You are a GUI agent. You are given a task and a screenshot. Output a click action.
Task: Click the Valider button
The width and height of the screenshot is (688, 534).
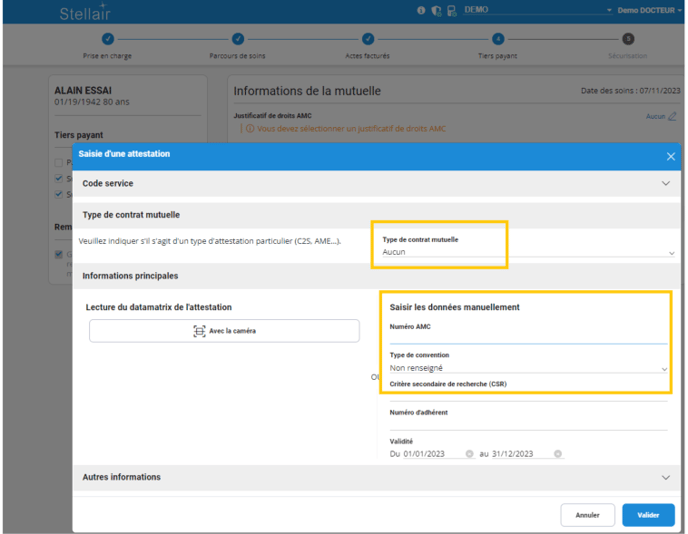(647, 515)
